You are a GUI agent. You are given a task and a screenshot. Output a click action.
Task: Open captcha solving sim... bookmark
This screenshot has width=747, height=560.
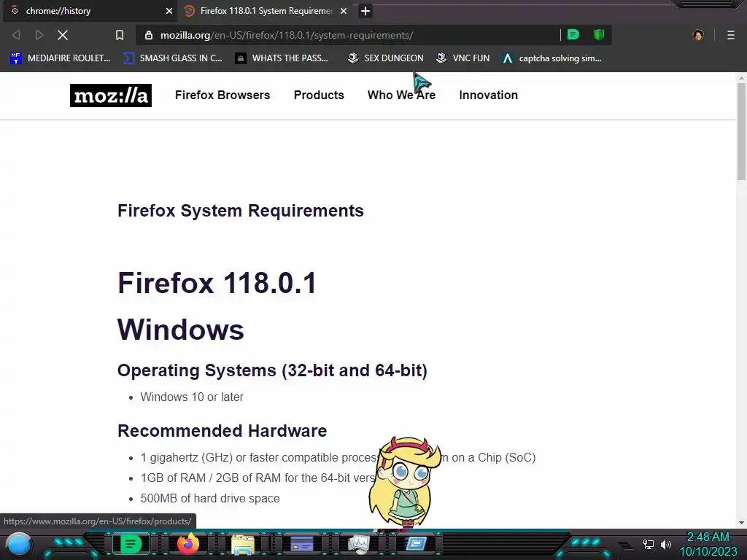[x=551, y=58]
